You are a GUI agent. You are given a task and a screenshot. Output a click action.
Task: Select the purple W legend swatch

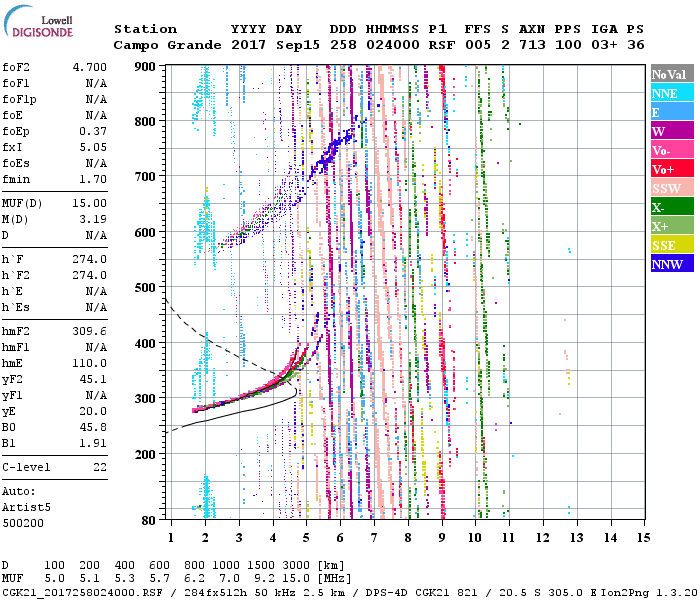[x=671, y=131]
